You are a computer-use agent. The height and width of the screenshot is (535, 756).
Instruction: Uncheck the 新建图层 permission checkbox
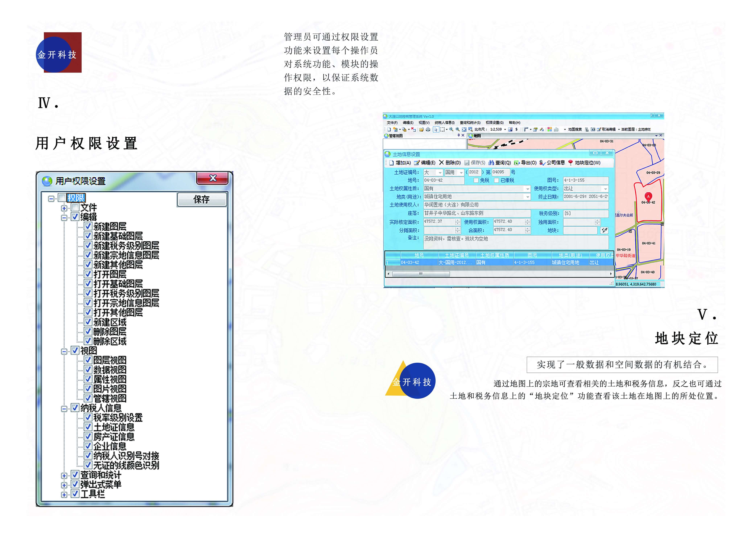[x=88, y=226]
